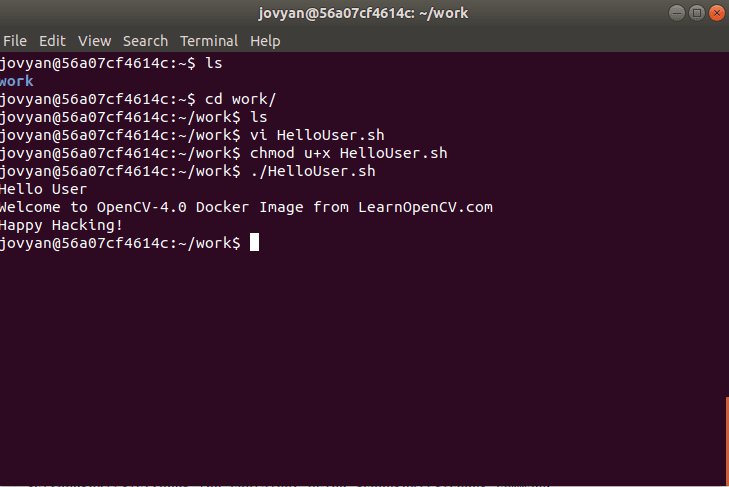The image size is (729, 487).
Task: Minimize the terminal window
Action: coord(677,13)
